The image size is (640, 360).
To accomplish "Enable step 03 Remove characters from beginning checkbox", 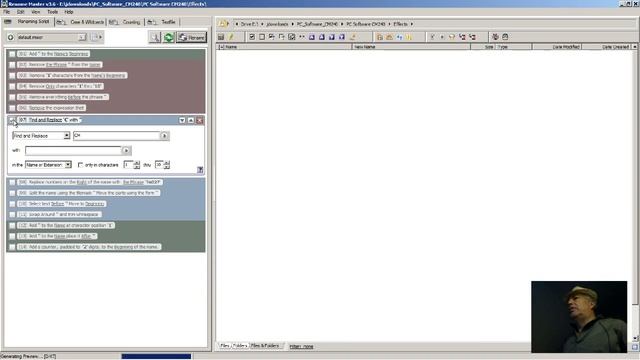I will 12,76.
